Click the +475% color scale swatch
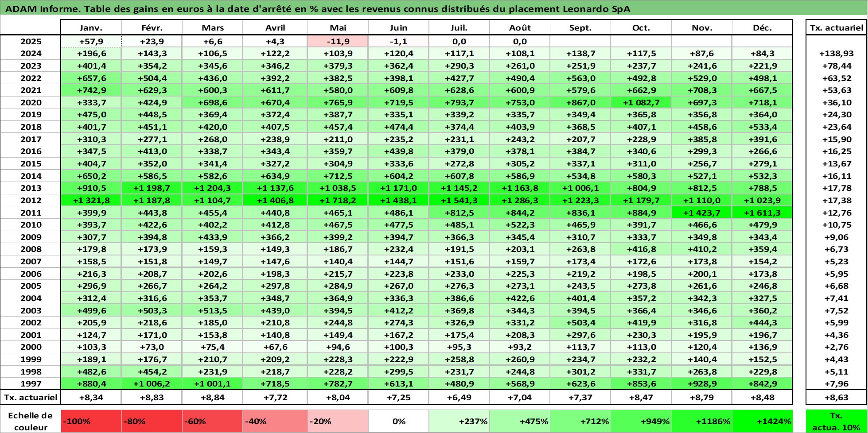 tap(520, 421)
